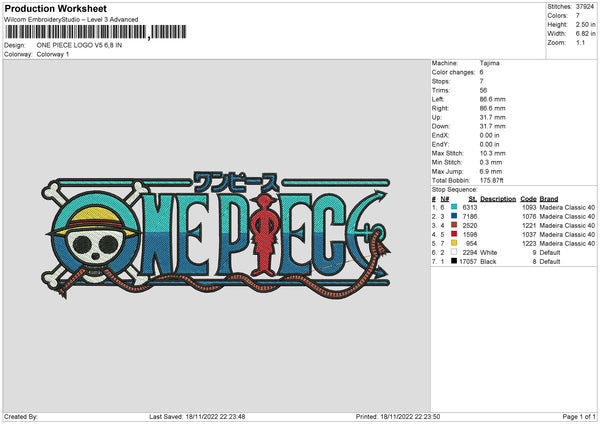
Task: Click the Stitches count 37924
Action: tap(586, 6)
